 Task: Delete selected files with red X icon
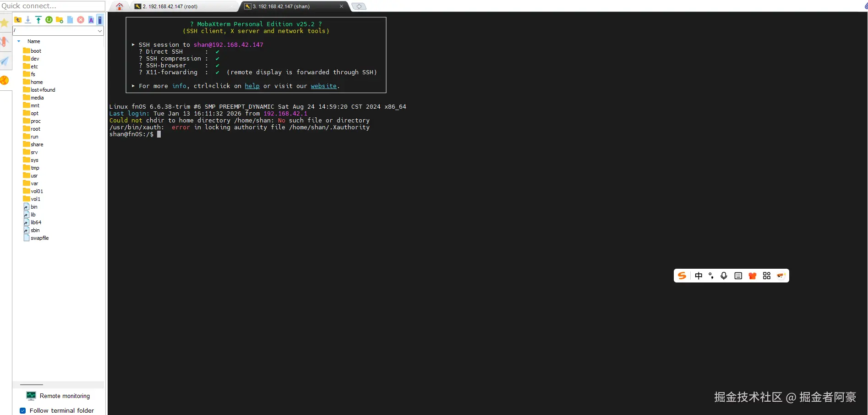click(x=81, y=20)
